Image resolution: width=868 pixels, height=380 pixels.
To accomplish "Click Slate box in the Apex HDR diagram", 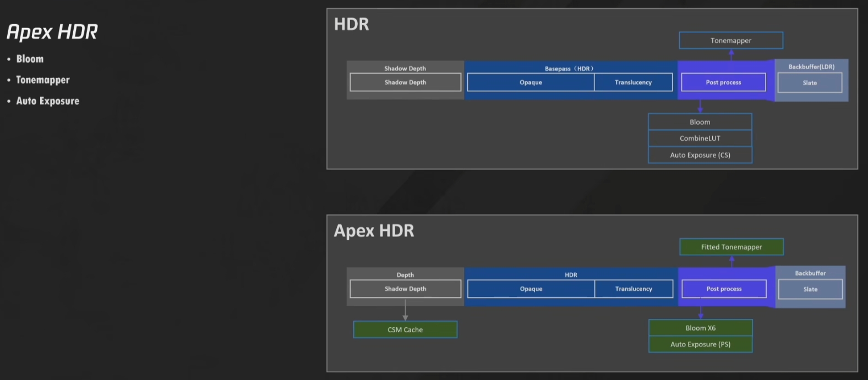I will coord(810,289).
